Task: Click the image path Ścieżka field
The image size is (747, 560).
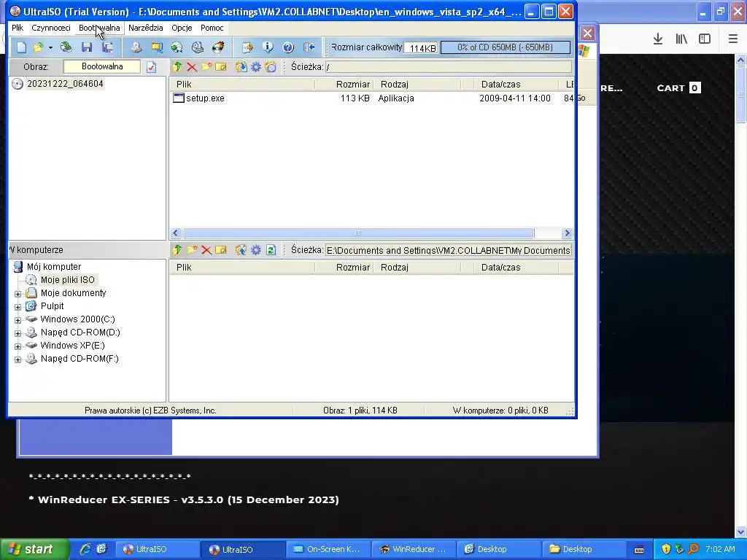Action: [x=449, y=67]
